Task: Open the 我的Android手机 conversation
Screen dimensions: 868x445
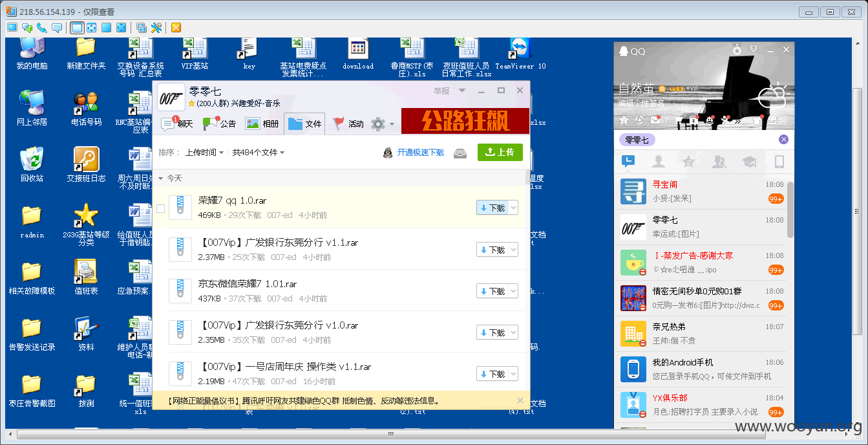Action: (x=701, y=369)
